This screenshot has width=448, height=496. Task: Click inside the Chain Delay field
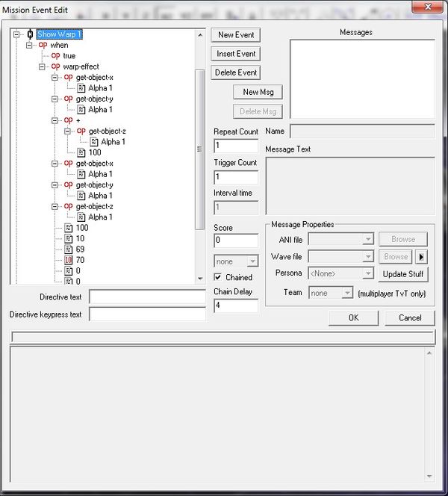point(236,306)
